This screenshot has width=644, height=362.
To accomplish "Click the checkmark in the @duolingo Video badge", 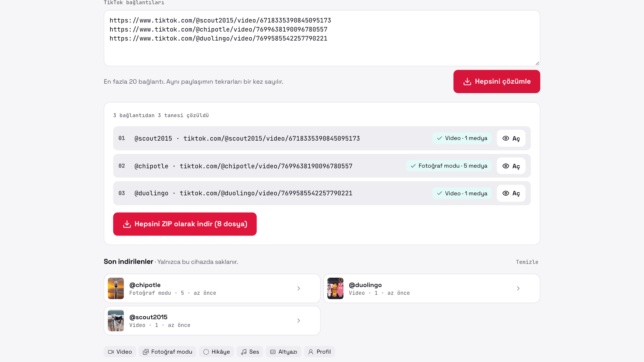I will 440,193.
